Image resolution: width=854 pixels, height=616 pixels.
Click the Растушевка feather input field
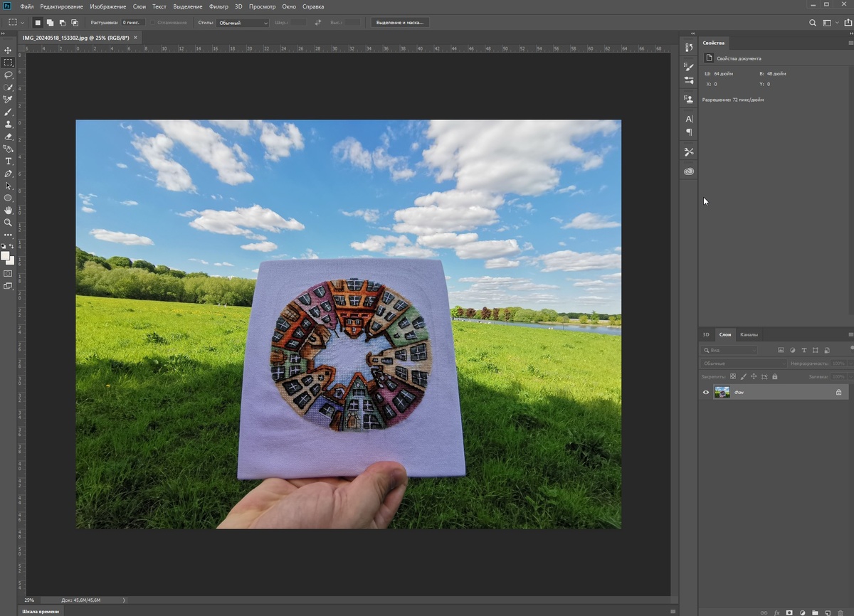[133, 23]
